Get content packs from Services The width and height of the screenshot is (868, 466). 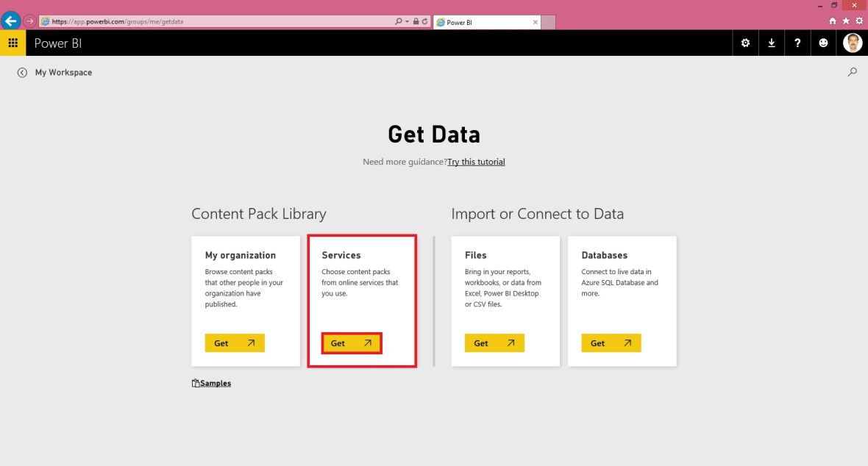[x=351, y=343]
